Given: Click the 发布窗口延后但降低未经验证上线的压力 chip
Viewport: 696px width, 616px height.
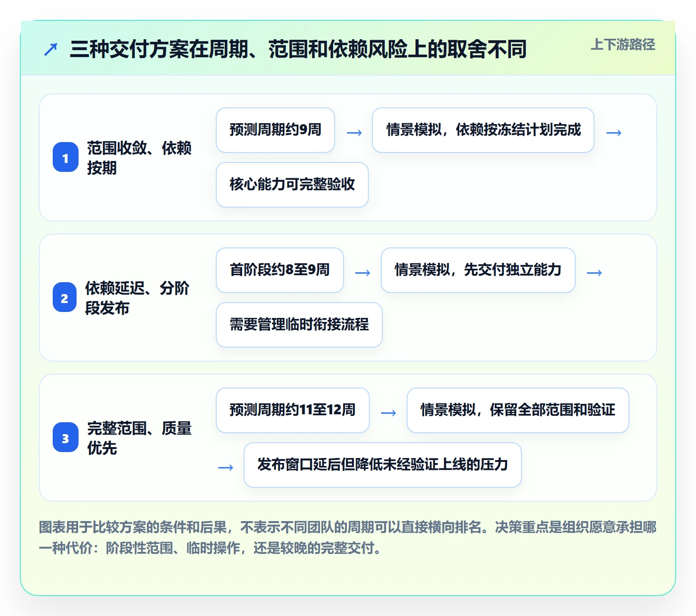Looking at the screenshot, I should 383,465.
